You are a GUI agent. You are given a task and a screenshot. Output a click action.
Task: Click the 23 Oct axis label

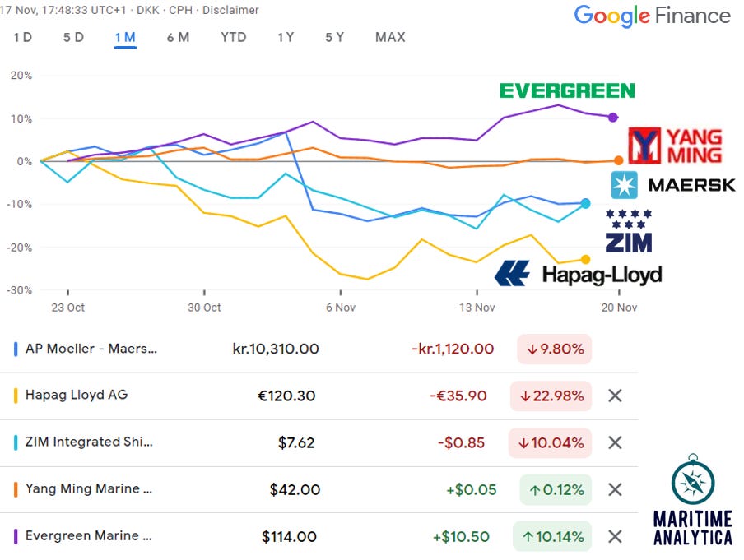point(67,308)
